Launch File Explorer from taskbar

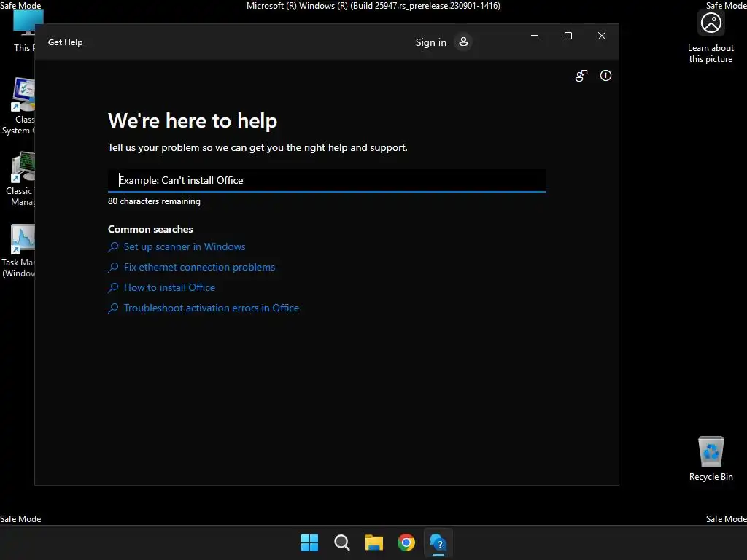pos(374,542)
